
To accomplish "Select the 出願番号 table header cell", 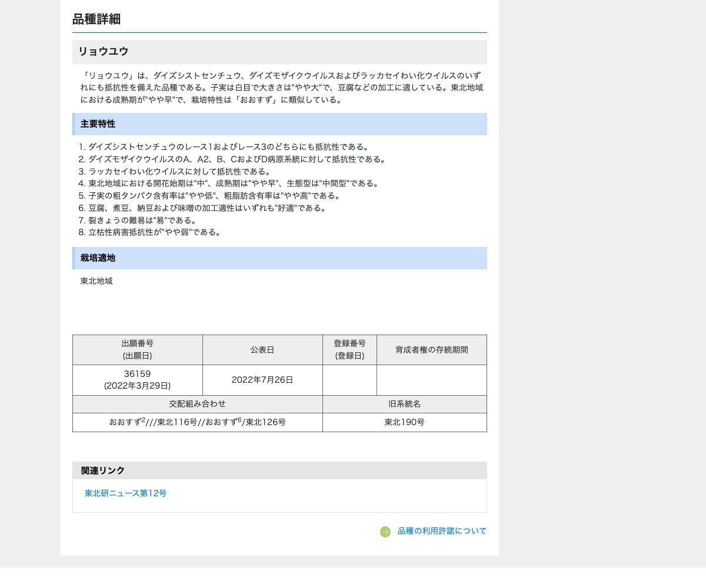I will 137,350.
